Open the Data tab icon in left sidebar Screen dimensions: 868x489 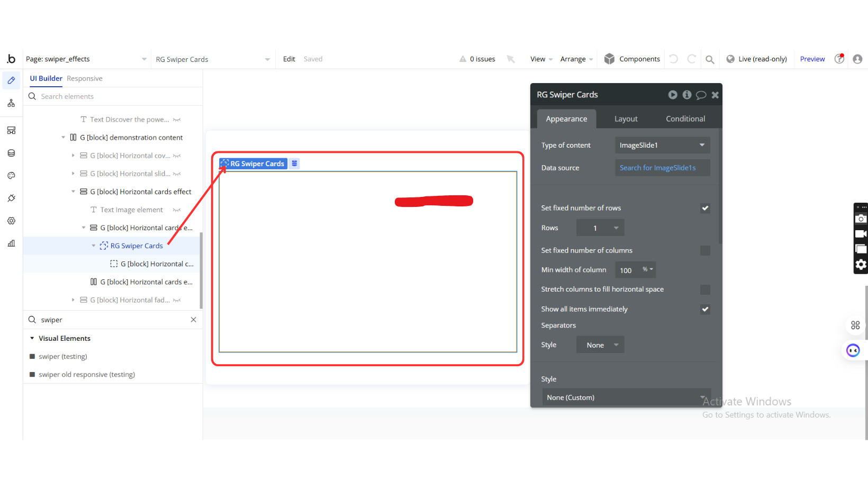tap(11, 153)
